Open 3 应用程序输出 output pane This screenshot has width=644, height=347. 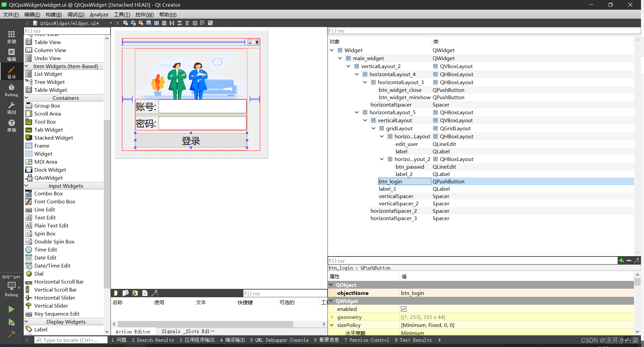(x=197, y=340)
